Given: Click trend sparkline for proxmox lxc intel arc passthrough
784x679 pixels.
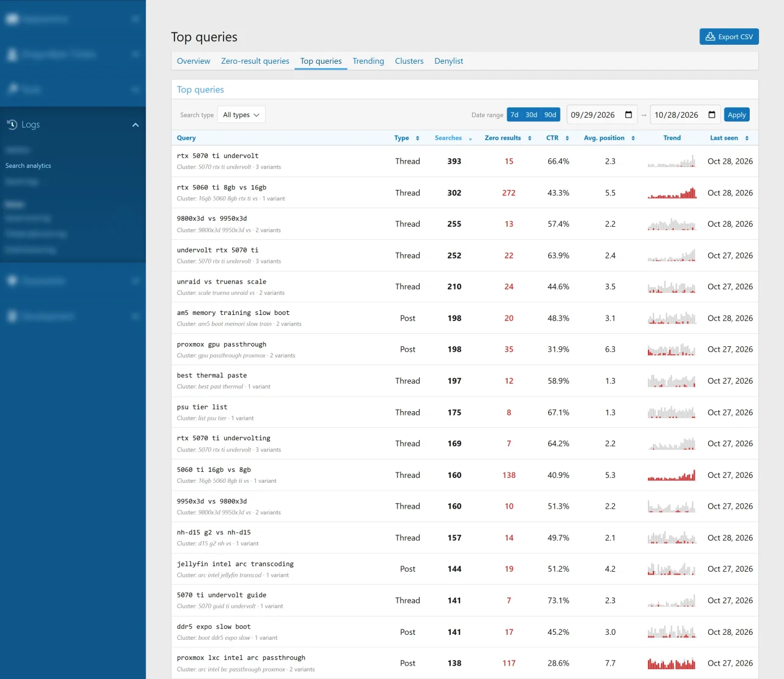Looking at the screenshot, I should [672, 663].
